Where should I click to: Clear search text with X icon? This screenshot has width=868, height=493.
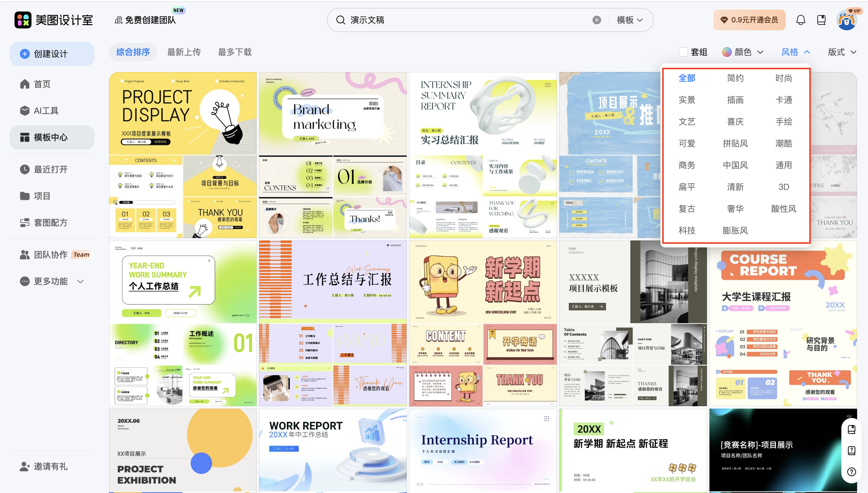597,20
